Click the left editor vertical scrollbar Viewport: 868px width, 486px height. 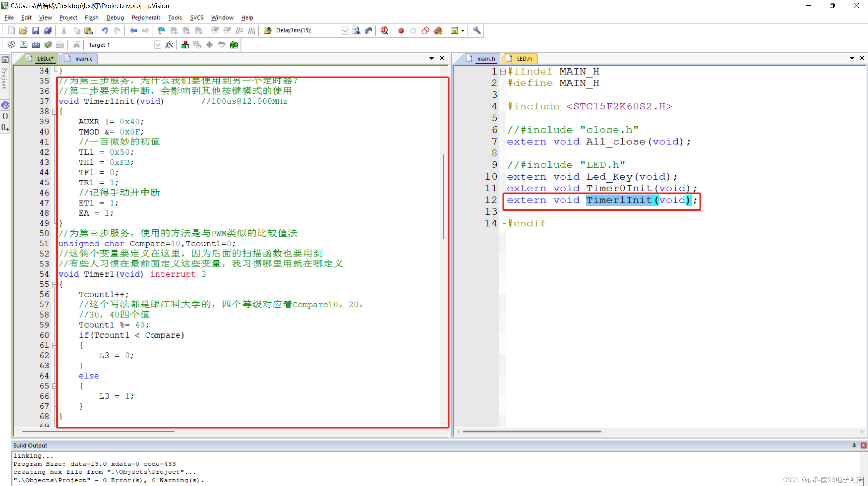(x=443, y=197)
